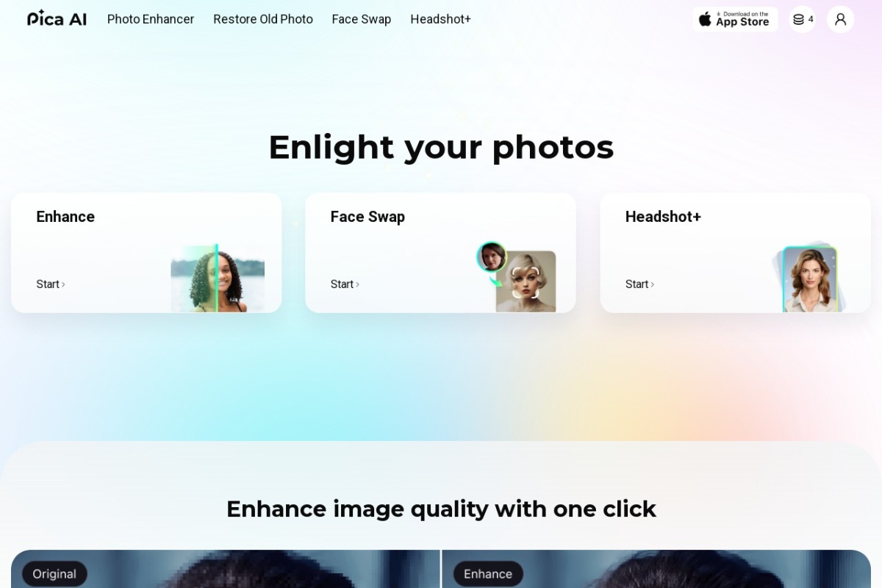This screenshot has height=588, width=882.
Task: Open Restore Old Photo in the navigation
Action: (x=263, y=19)
